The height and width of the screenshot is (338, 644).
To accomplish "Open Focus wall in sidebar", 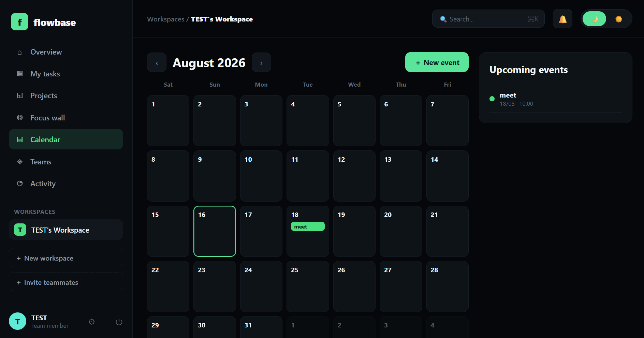I will coord(66,118).
